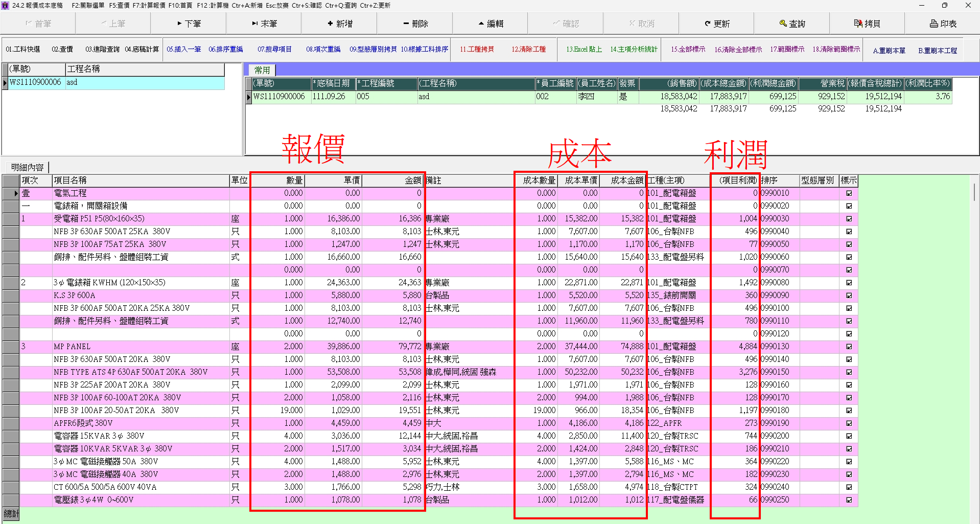The image size is (980, 524).
Task: Jump to last record with 末筆
Action: coord(264,24)
